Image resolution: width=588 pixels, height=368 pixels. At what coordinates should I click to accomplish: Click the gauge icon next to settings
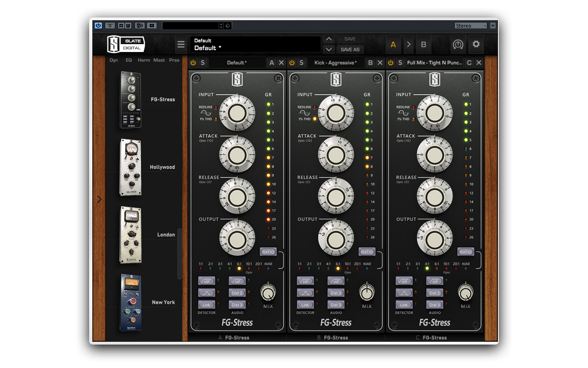coord(458,44)
